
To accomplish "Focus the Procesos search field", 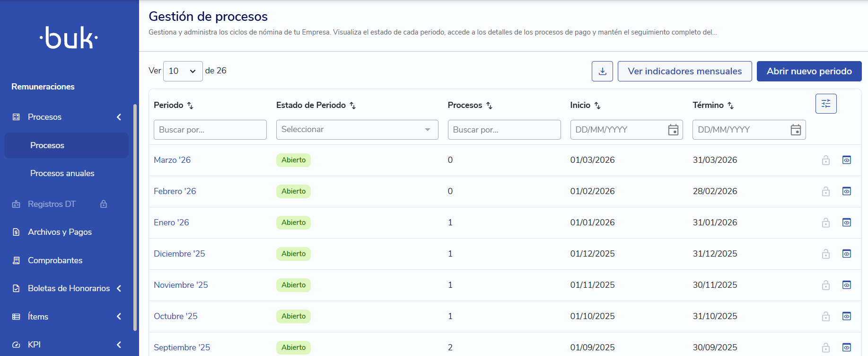I will coord(504,130).
